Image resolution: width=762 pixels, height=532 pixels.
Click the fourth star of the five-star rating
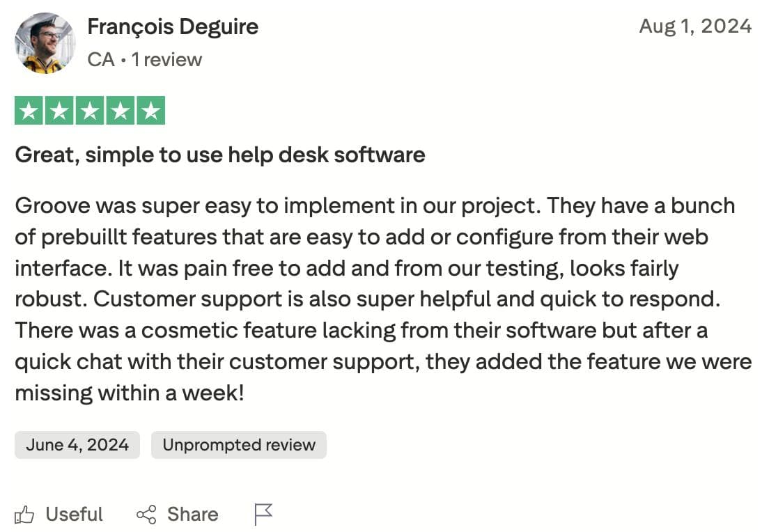(120, 109)
